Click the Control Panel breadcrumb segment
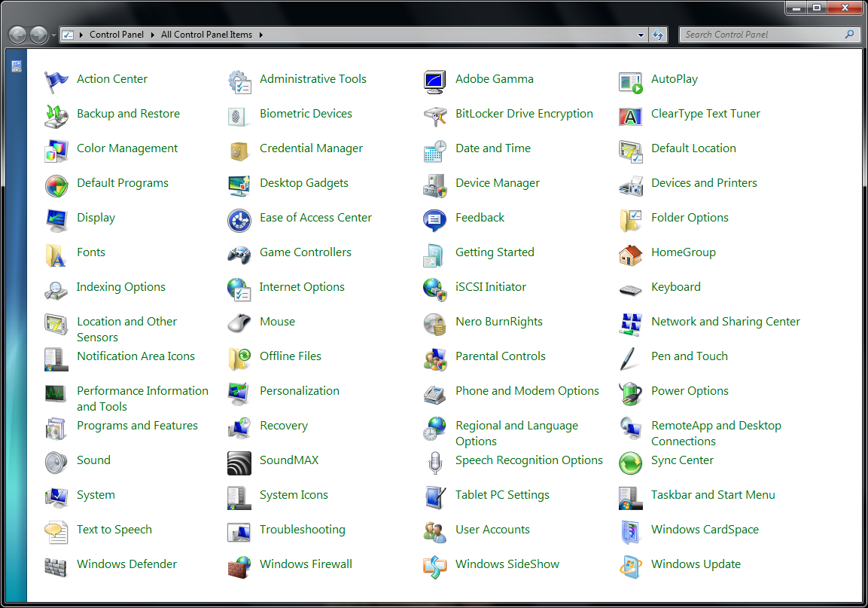The height and width of the screenshot is (608, 868). coord(116,35)
